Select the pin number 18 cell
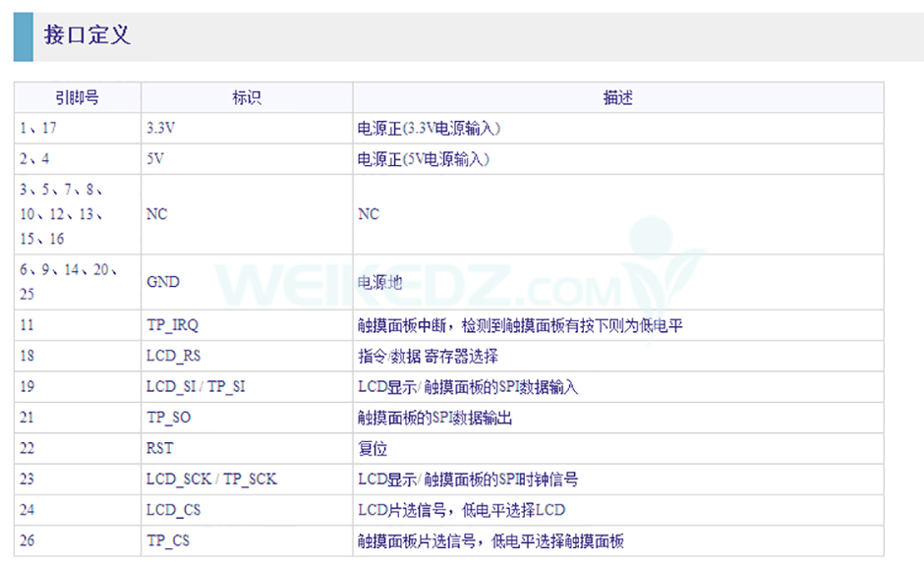Screen dimensions: 924x563 coord(78,356)
